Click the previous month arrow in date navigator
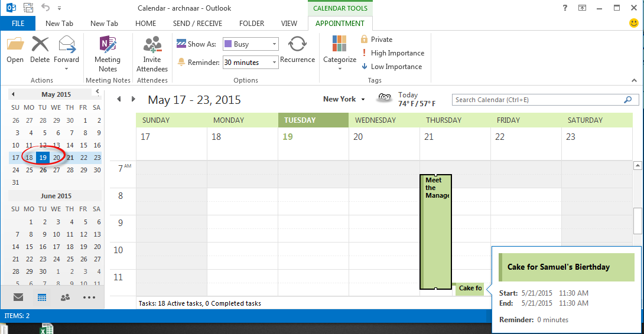644x334 pixels. (13, 94)
